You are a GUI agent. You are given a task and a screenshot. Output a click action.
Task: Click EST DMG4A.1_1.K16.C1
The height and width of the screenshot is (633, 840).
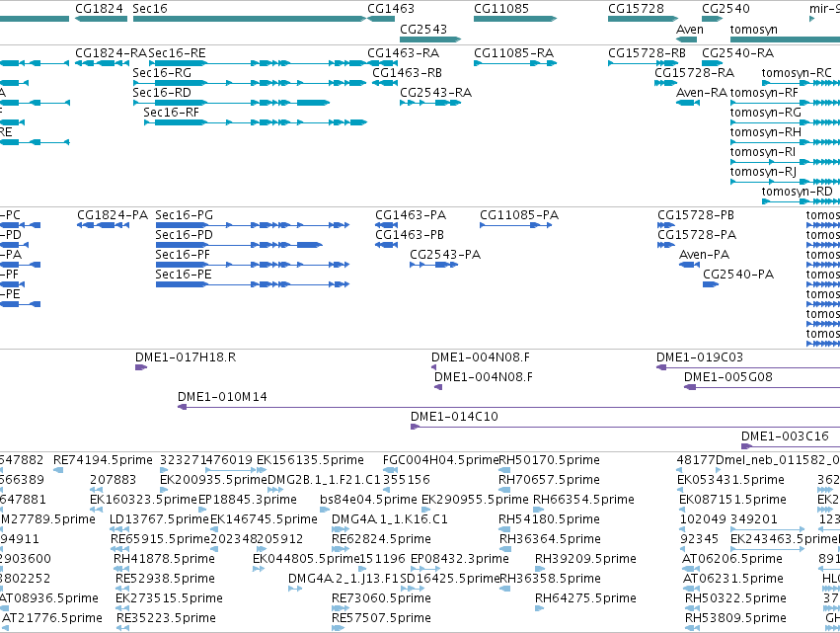coord(341,529)
